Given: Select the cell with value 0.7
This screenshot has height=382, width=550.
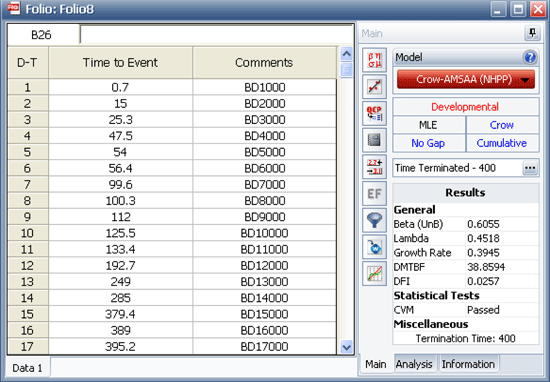Looking at the screenshot, I should [x=121, y=87].
